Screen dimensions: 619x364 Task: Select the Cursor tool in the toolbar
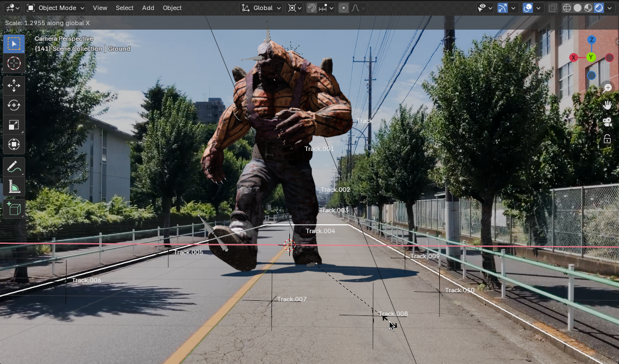click(14, 64)
